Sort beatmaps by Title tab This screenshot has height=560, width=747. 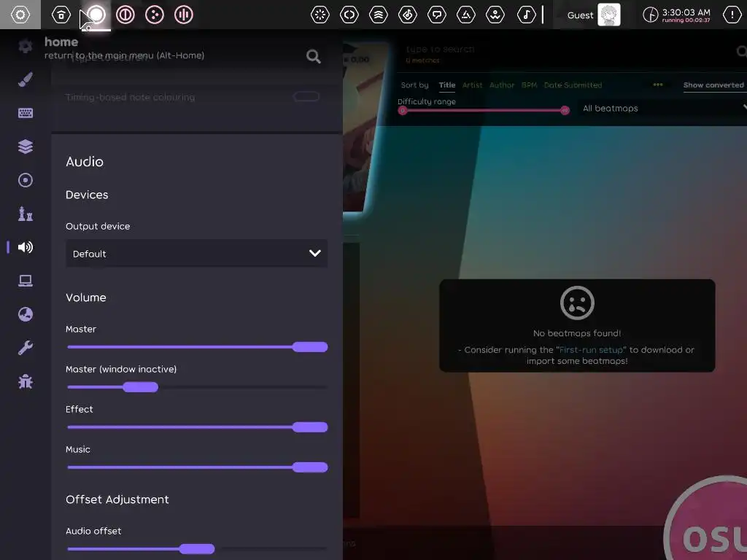(x=447, y=85)
